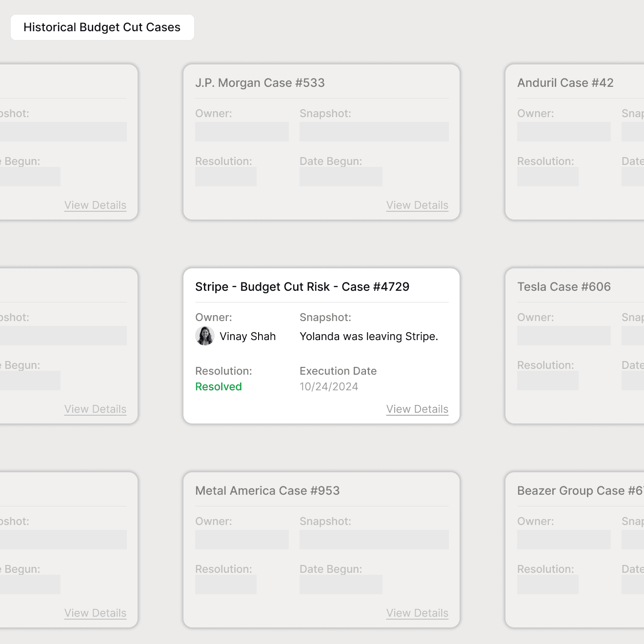Click the Owner placeholder field in Tesla card
The height and width of the screenshot is (644, 644).
564,336
